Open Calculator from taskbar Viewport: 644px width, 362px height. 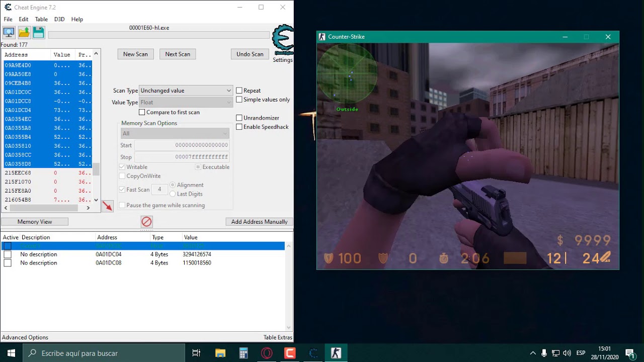tap(244, 353)
